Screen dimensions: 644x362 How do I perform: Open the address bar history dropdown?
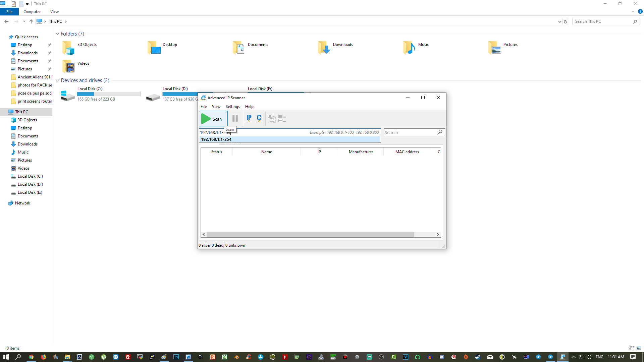click(559, 21)
